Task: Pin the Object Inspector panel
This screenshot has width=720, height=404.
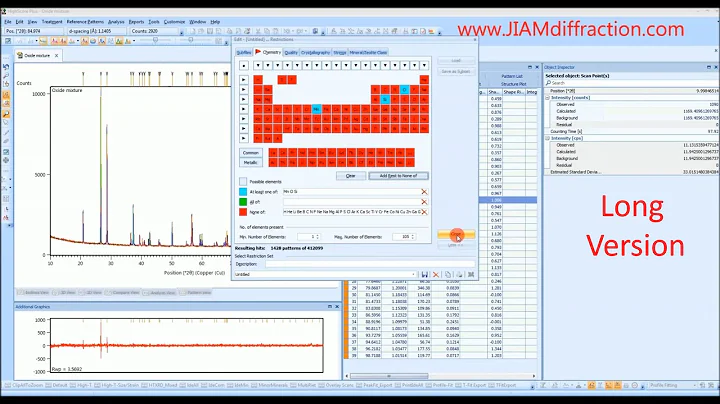Action: (x=709, y=67)
